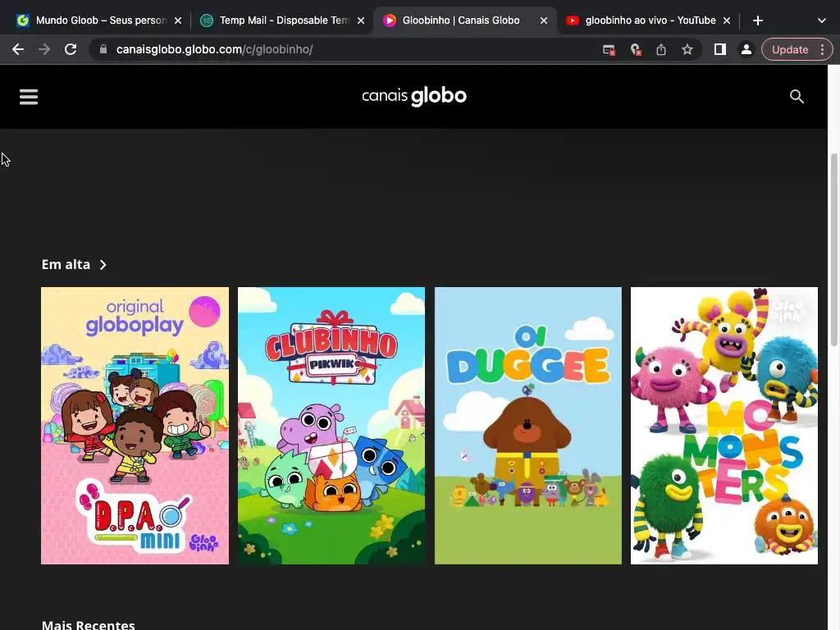Open the D.P.A. Mini show poster
The image size is (840, 630).
[x=135, y=426]
